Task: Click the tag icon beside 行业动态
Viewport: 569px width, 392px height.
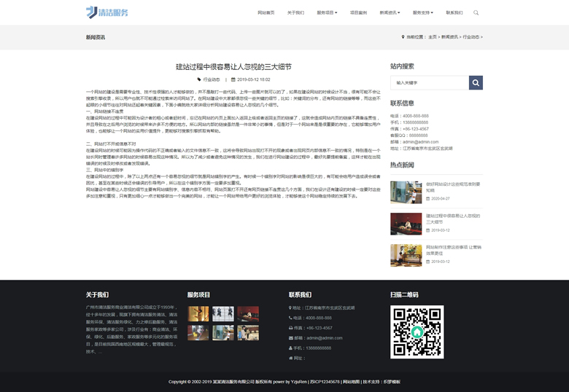Action: pos(199,79)
